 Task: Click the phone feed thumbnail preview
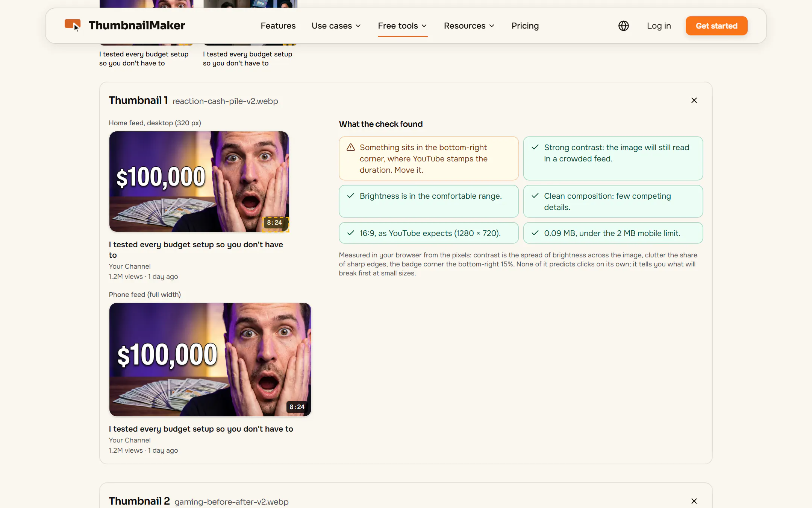tap(210, 359)
